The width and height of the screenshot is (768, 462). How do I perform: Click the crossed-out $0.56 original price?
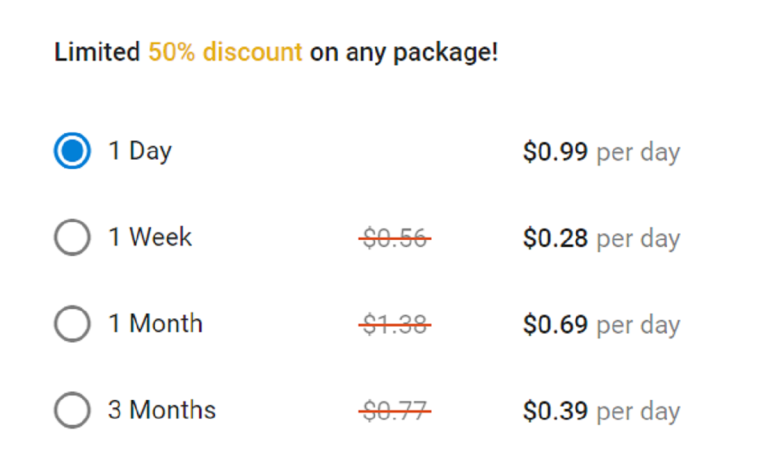click(x=395, y=239)
